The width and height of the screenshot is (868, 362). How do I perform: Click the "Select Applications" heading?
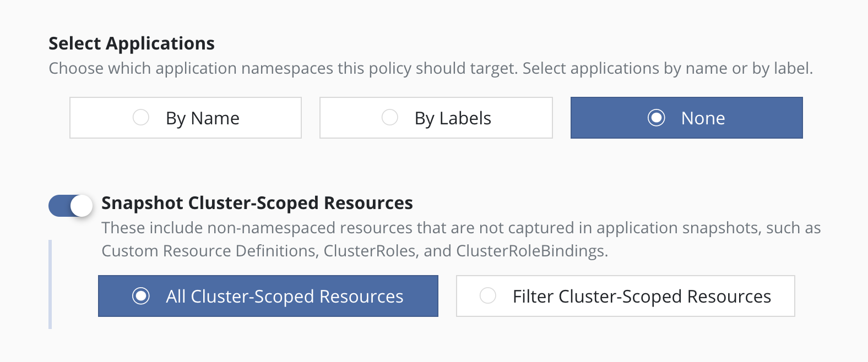tap(132, 43)
